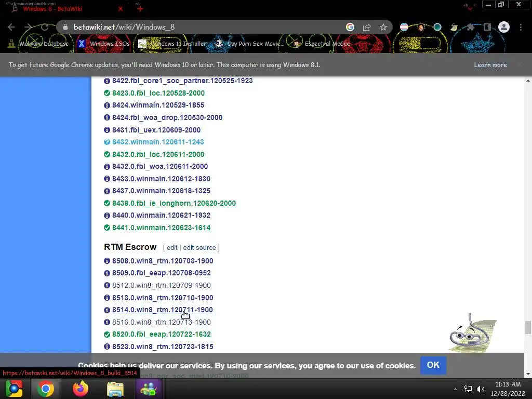Dismiss the Chrome update notice bar
532x399 pixels.
coord(520,65)
